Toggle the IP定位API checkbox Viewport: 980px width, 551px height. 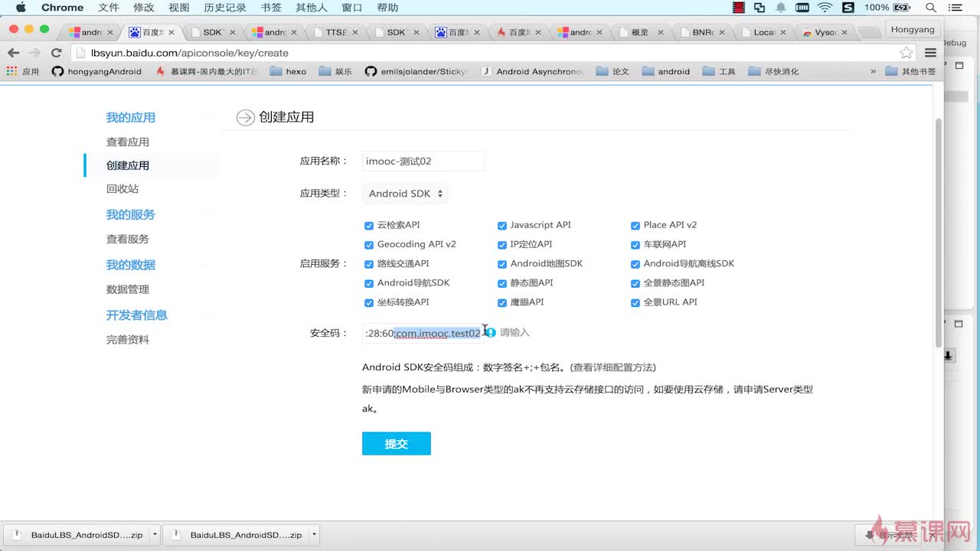click(x=502, y=245)
